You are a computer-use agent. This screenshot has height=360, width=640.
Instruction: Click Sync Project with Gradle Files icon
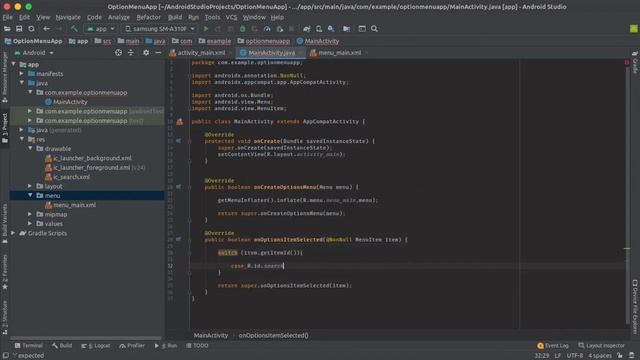[307, 29]
